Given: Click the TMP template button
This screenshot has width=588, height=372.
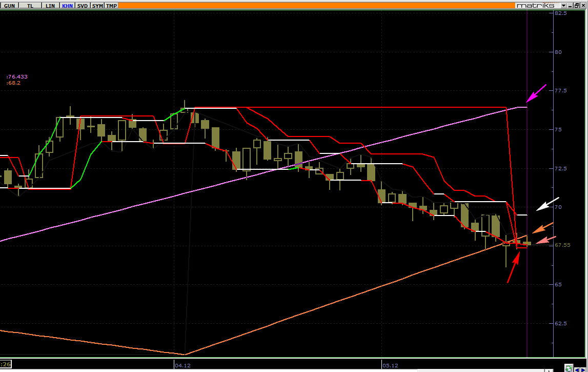Looking at the screenshot, I should 111,6.
